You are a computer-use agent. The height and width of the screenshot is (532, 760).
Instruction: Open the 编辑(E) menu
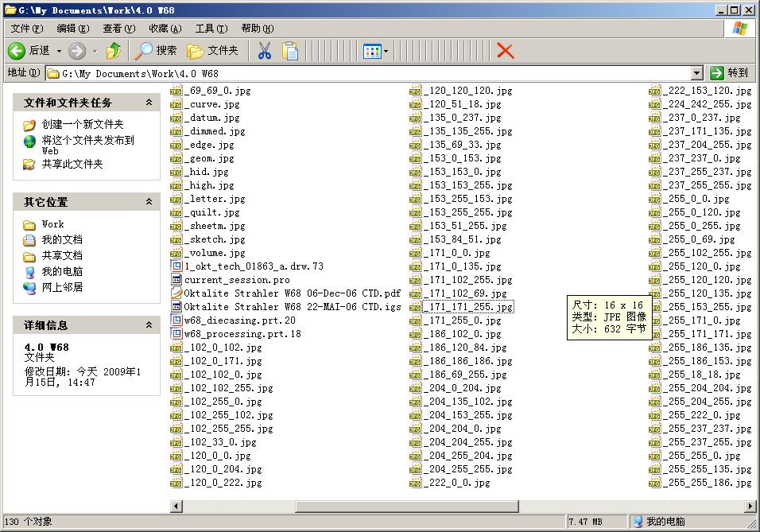[x=73, y=29]
